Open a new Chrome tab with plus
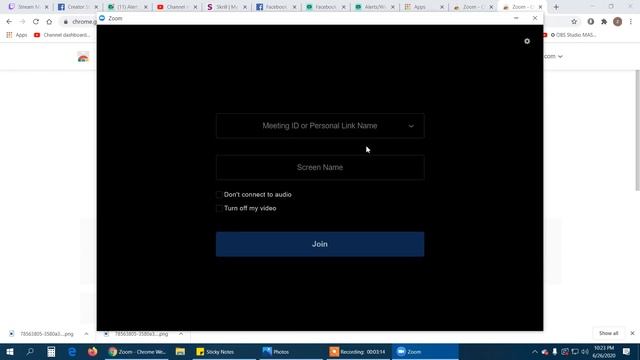640x360 pixels. [556, 7]
